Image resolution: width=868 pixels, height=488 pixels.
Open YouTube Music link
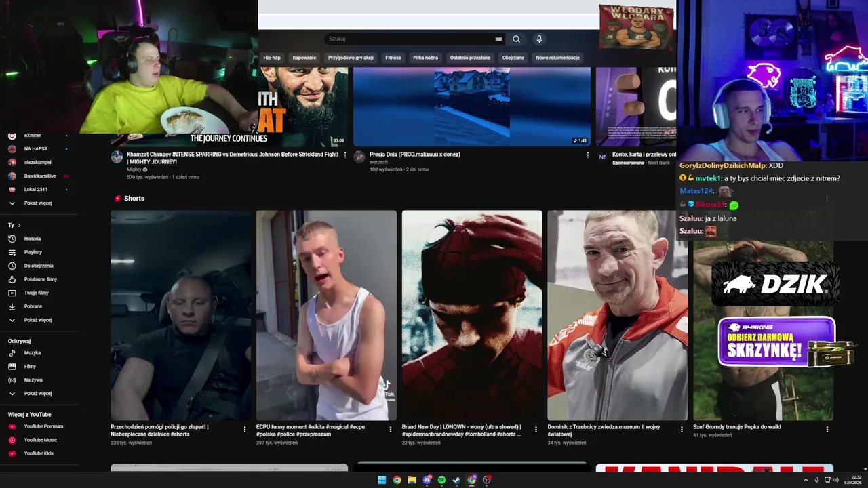click(x=40, y=440)
